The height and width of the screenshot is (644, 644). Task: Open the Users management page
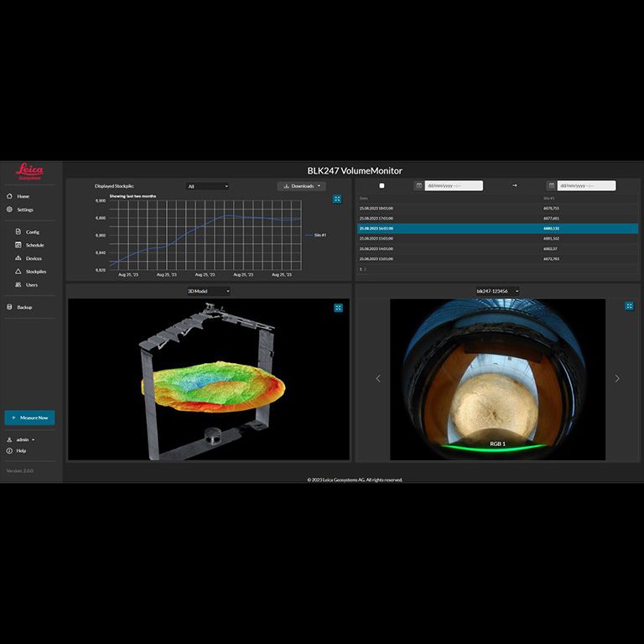(31, 285)
